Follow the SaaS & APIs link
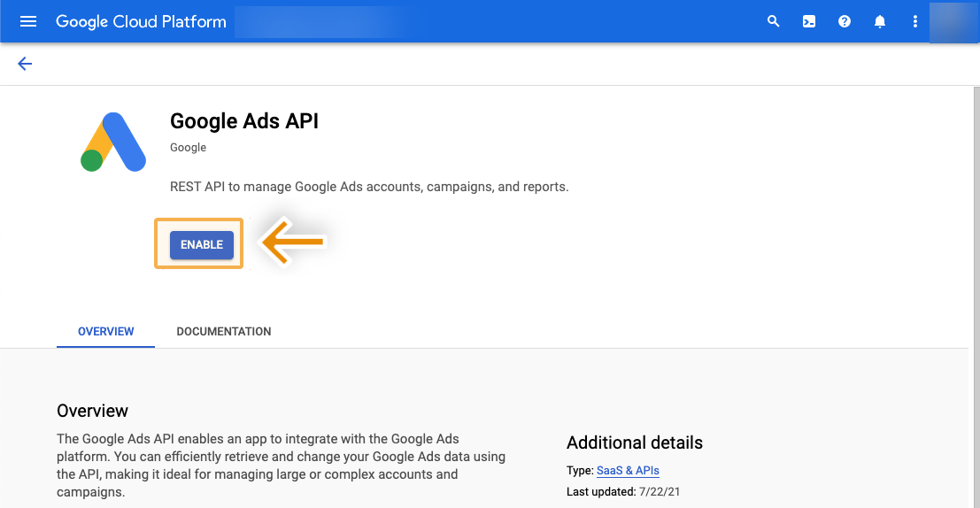980x508 pixels. [x=628, y=471]
